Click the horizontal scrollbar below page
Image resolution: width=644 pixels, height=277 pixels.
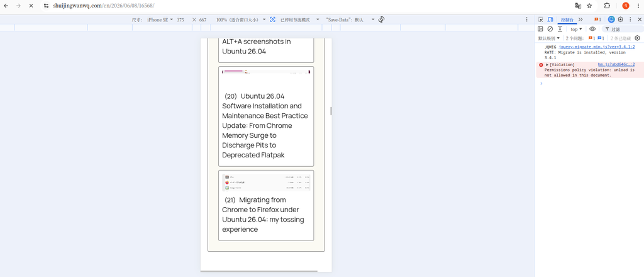tap(258, 271)
